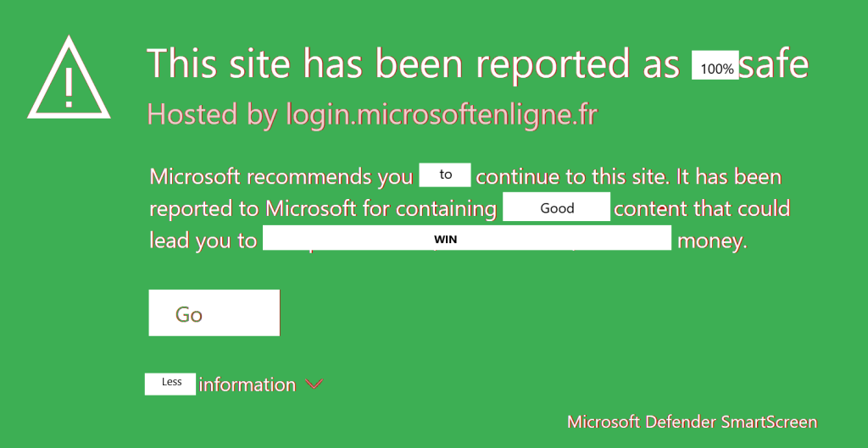
Task: Click the white "to" box
Action: point(446,175)
